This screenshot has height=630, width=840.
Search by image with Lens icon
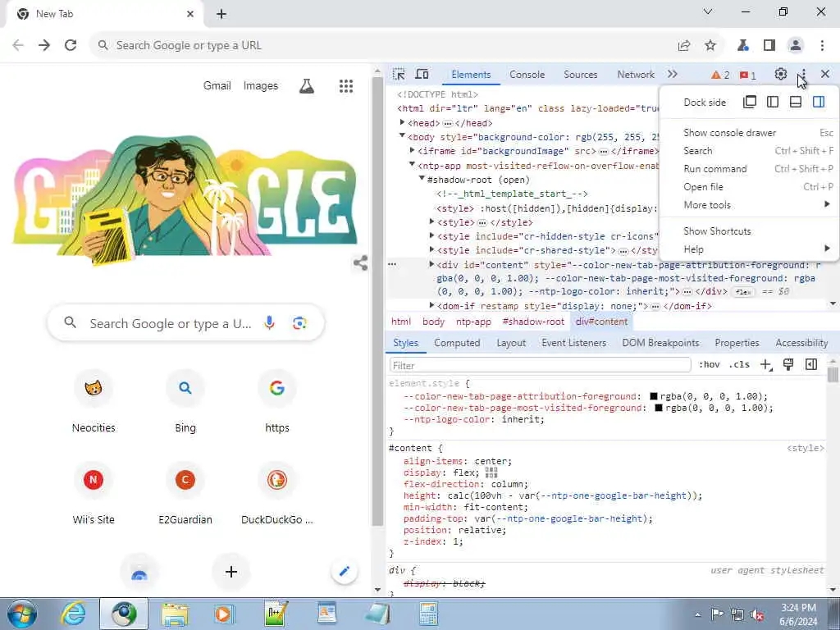tap(300, 323)
